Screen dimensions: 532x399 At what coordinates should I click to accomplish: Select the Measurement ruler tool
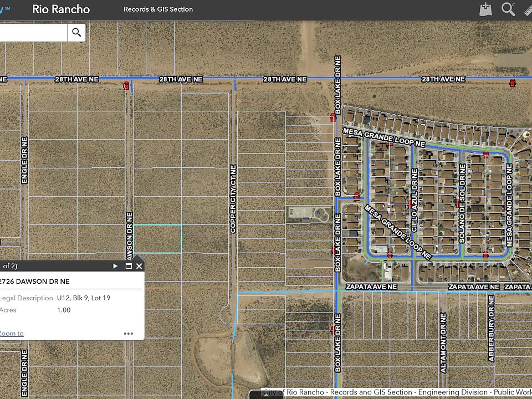point(527,9)
